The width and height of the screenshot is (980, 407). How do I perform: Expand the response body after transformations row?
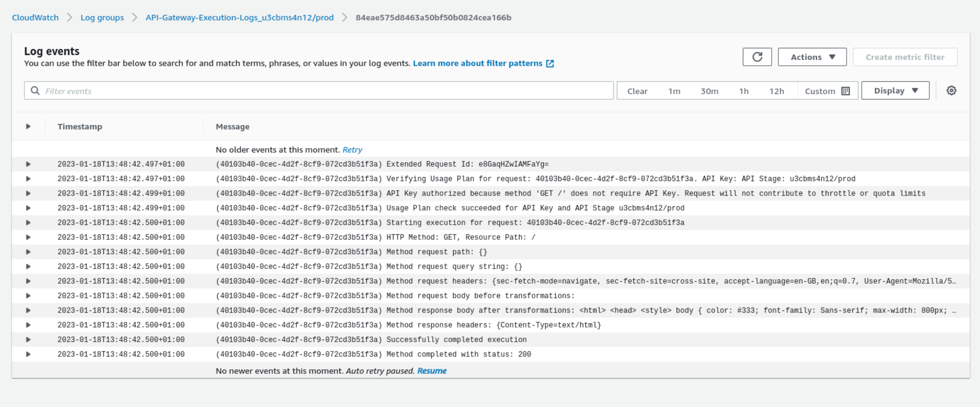tap(28, 310)
